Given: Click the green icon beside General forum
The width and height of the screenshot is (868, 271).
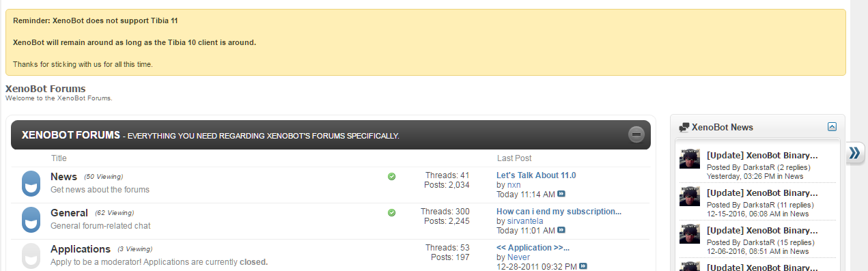Looking at the screenshot, I should point(391,212).
